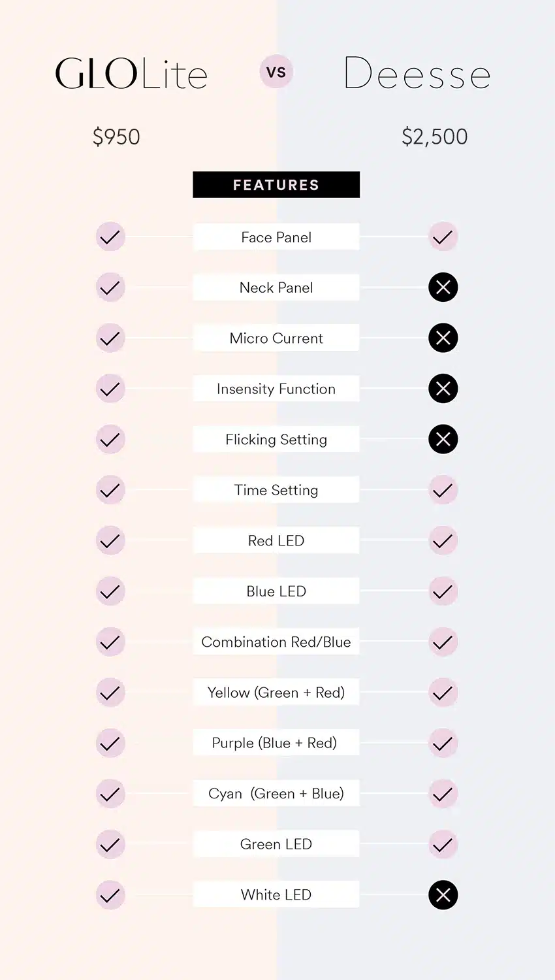Click the Deesse X icon for Insensity Function
Screen dimensions: 555x980
tap(443, 389)
